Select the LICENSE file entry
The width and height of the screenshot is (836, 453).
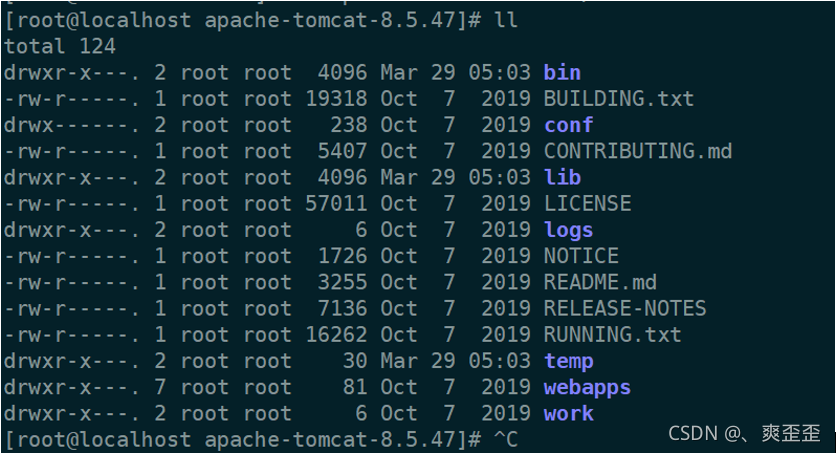587,203
